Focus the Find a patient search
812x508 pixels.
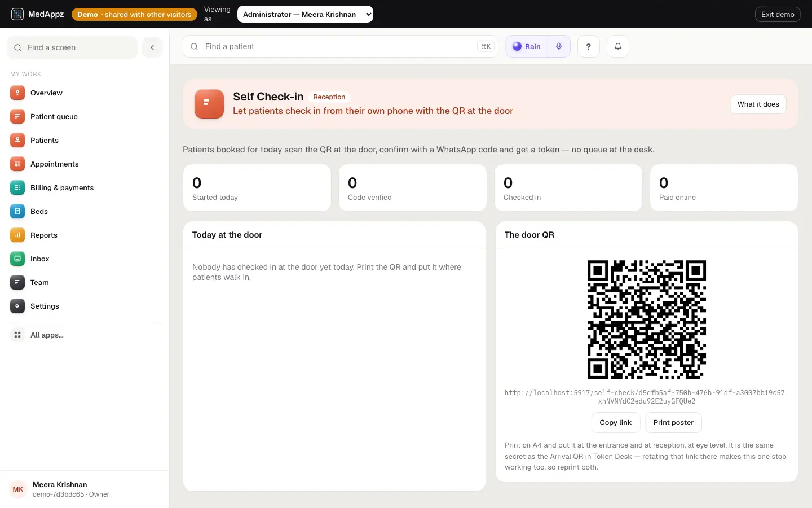341,46
